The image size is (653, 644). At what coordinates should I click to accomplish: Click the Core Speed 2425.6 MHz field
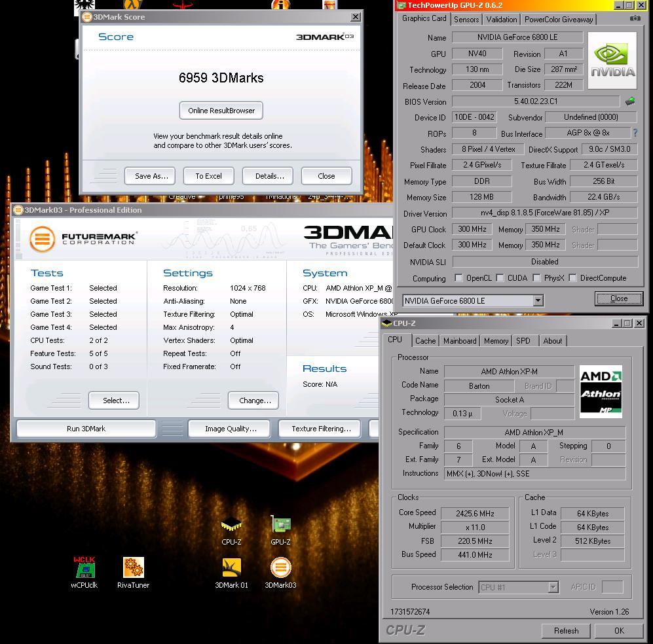coord(475,513)
